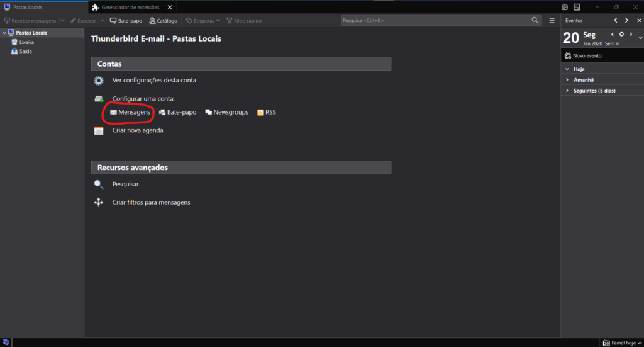Click the filter icon beside Criar filtros
The width and height of the screenshot is (644, 347).
[99, 202]
